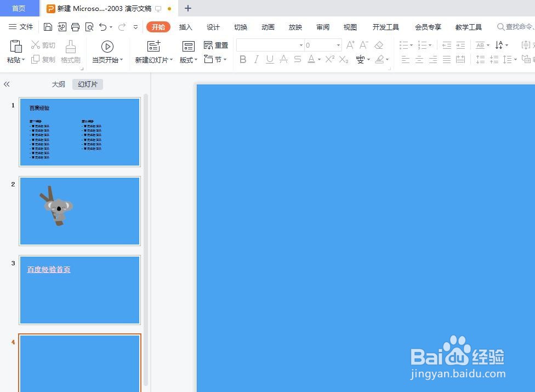Justify text alignment
This screenshot has height=392, width=535.
coord(447,60)
